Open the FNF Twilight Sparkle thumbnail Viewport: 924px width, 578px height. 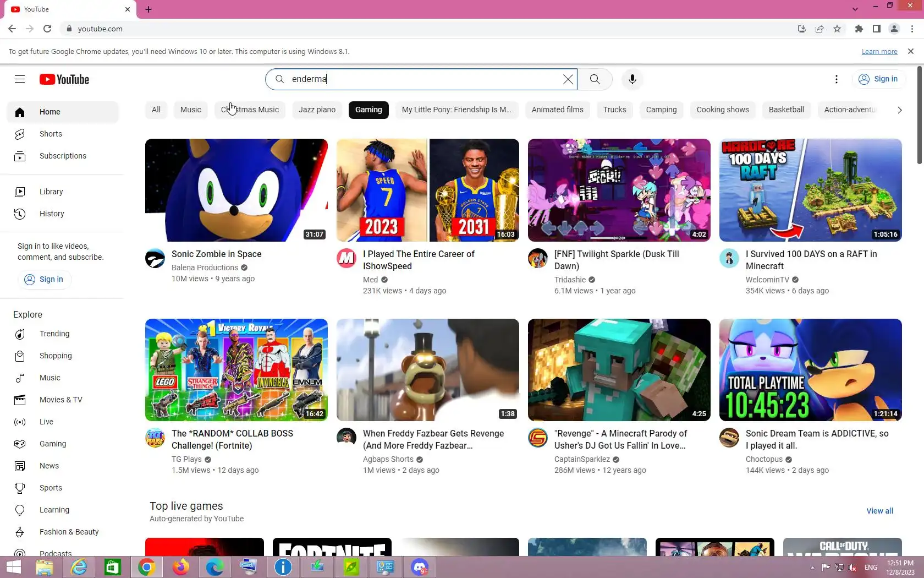(x=619, y=190)
